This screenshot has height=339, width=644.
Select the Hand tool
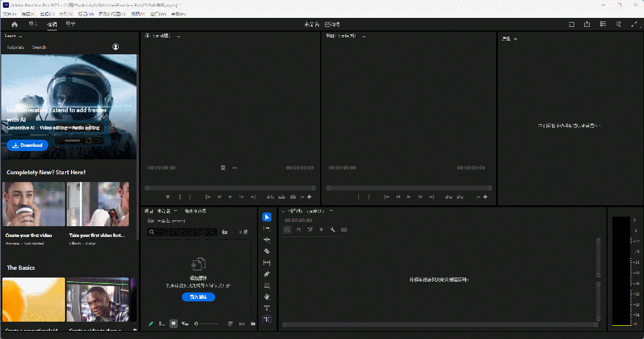[x=267, y=297]
